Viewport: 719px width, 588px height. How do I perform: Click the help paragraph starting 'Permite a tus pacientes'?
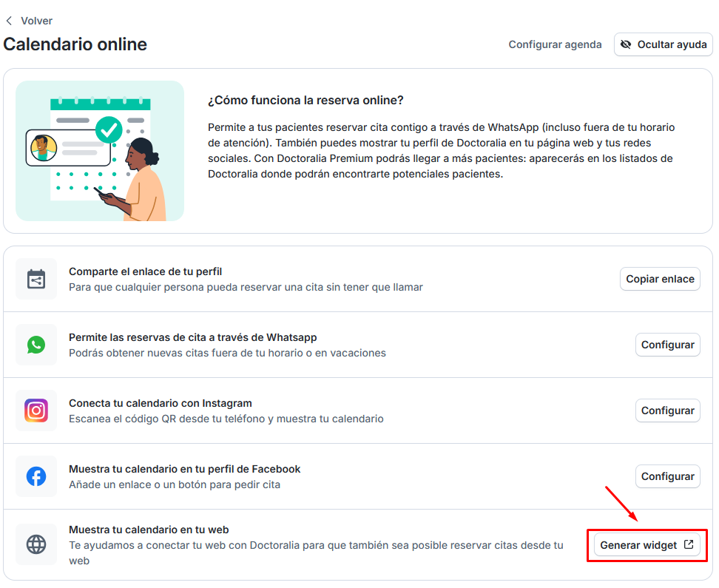(x=441, y=150)
